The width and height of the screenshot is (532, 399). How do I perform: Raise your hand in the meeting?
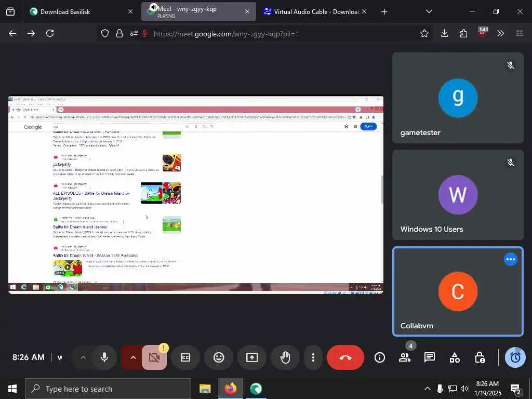click(x=285, y=357)
